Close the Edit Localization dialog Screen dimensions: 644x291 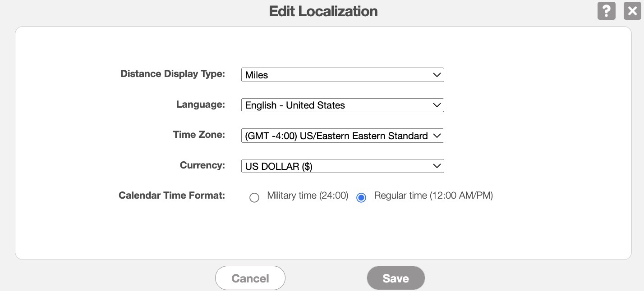tap(632, 11)
